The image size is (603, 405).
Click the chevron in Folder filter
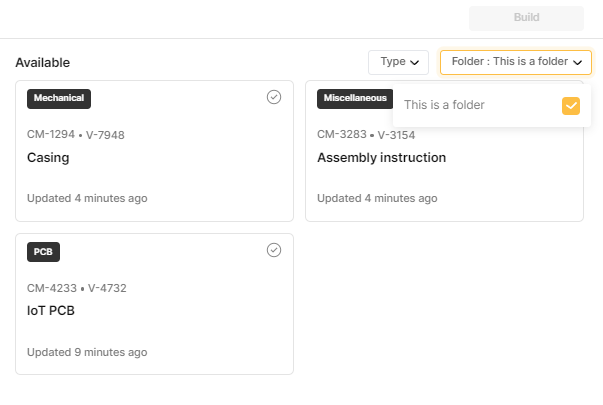pos(577,62)
